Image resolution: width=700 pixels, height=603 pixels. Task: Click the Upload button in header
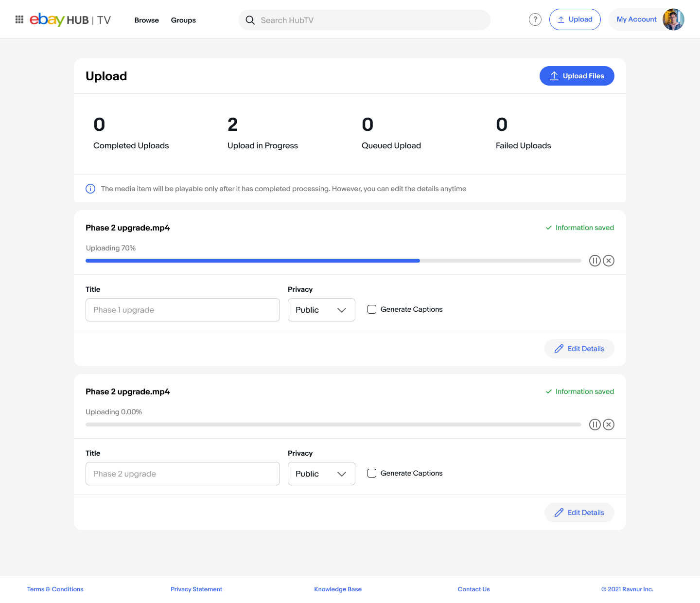click(x=575, y=19)
